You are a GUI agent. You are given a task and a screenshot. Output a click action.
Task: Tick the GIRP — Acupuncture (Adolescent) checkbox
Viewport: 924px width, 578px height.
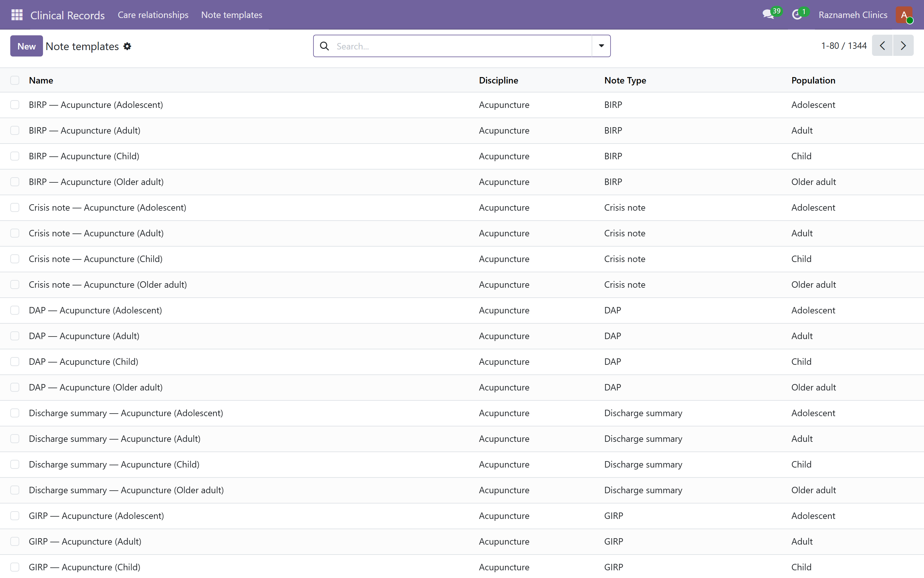tap(15, 516)
